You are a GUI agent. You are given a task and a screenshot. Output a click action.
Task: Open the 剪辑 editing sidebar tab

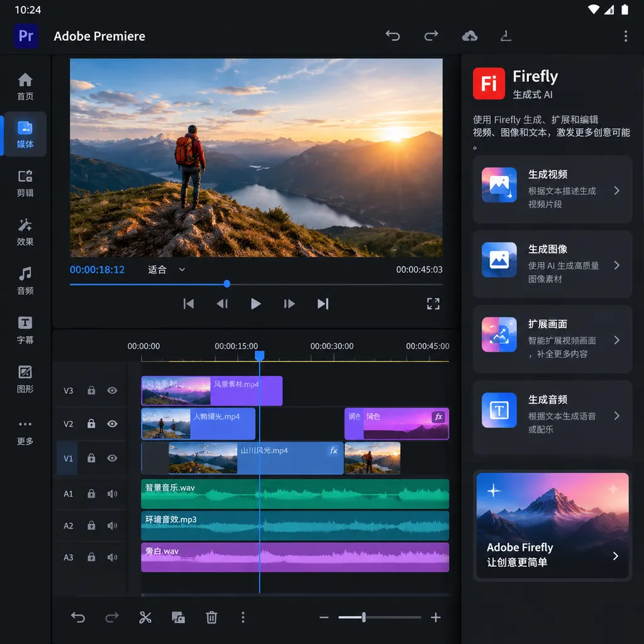25,183
